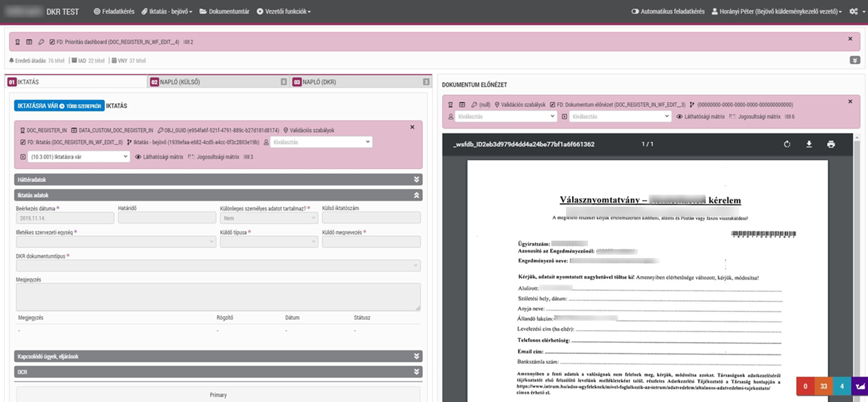The height and width of the screenshot is (402, 868).
Task: Click hourglass icon in Dokumentum előnézet bar
Action: click(x=451, y=105)
